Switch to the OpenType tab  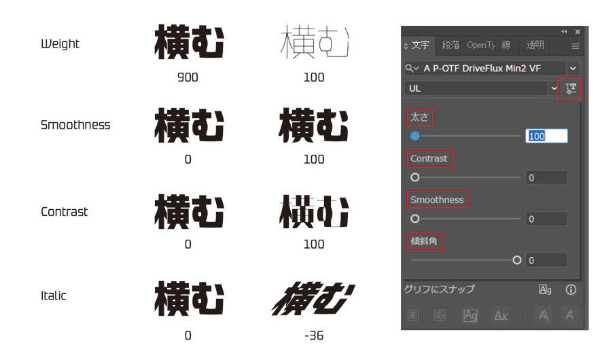pyautogui.click(x=480, y=45)
